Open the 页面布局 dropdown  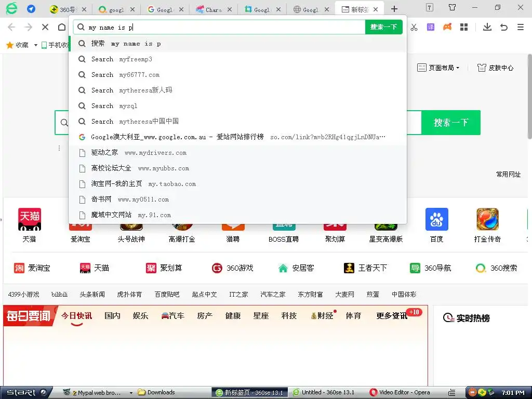coord(438,68)
